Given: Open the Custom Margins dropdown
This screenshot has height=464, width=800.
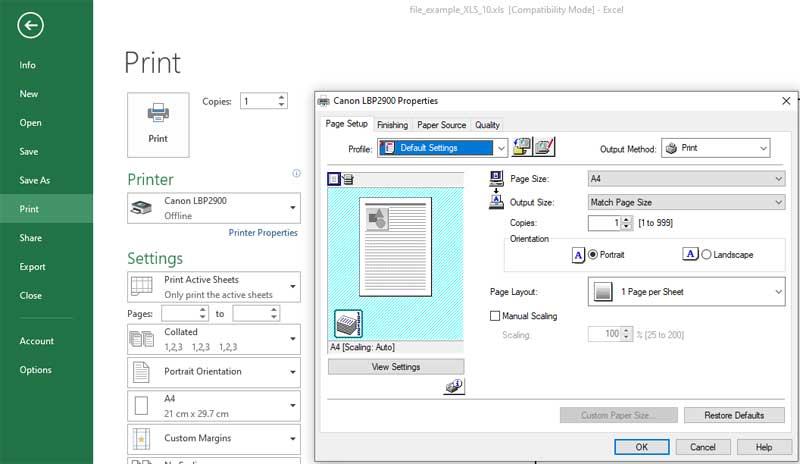Looking at the screenshot, I should 214,438.
